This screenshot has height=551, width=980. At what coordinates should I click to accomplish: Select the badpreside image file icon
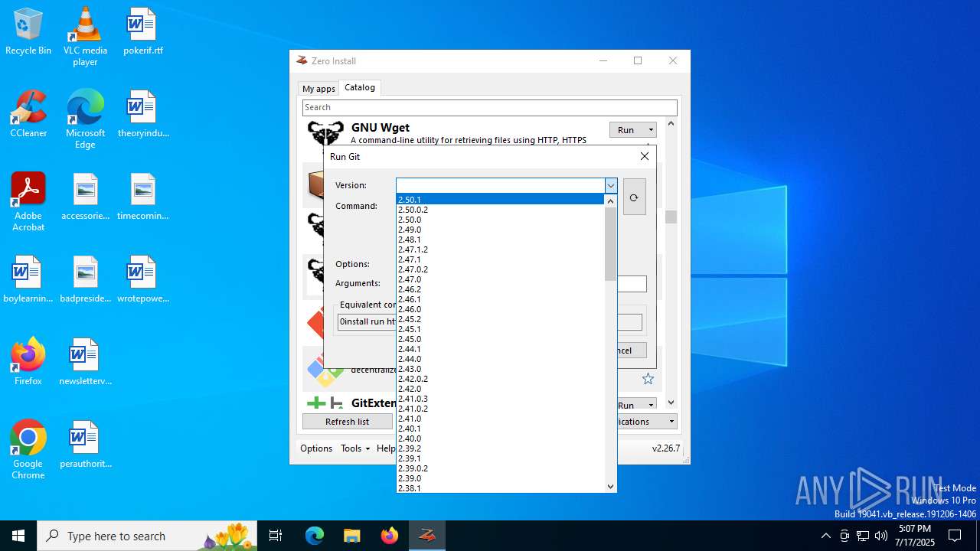click(x=85, y=280)
